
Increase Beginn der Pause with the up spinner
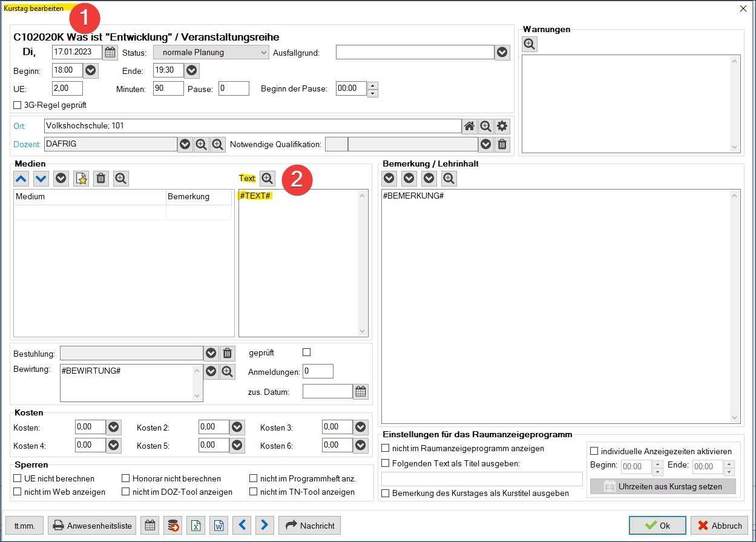point(373,85)
